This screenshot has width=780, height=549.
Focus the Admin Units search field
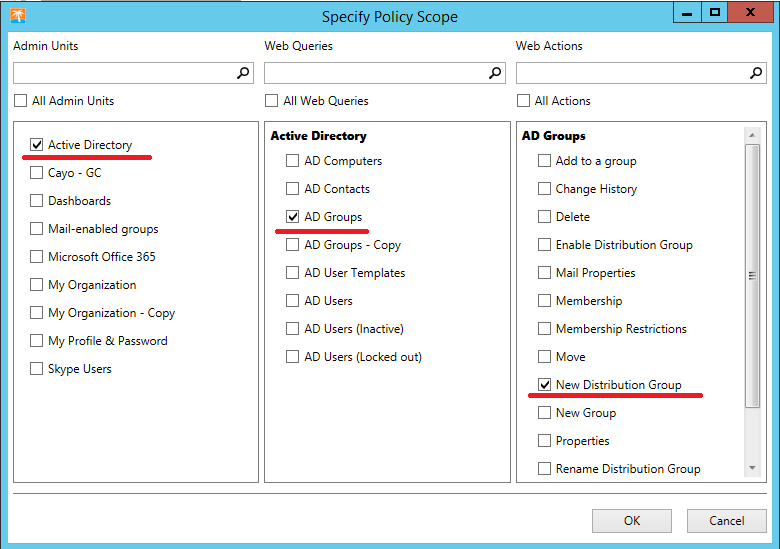[133, 73]
